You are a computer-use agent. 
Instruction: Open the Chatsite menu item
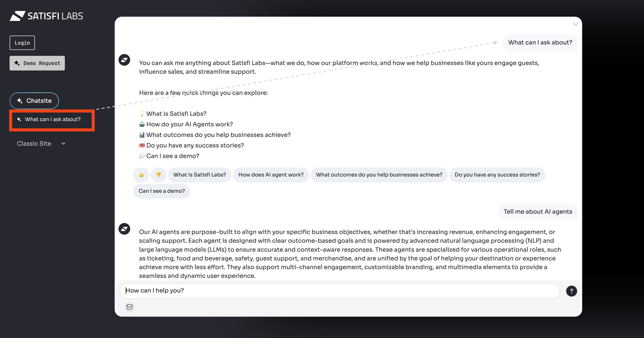34,101
